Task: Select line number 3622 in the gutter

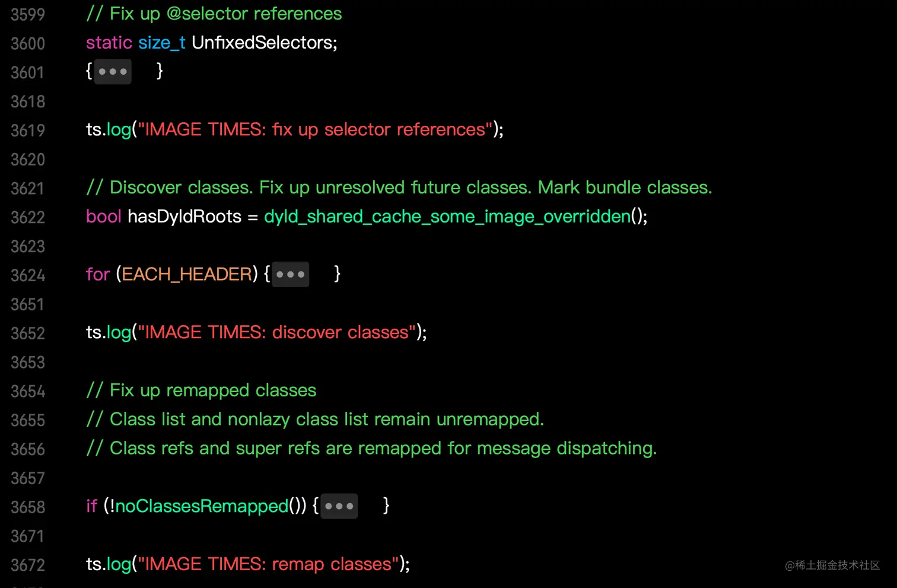Action: (x=28, y=217)
